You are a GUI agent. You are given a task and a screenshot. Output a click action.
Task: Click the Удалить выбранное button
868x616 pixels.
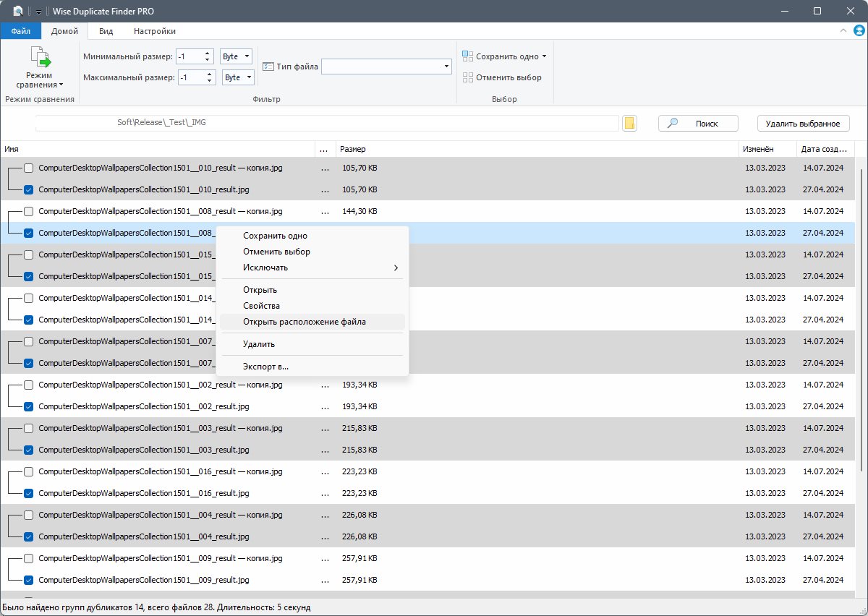pyautogui.click(x=803, y=124)
